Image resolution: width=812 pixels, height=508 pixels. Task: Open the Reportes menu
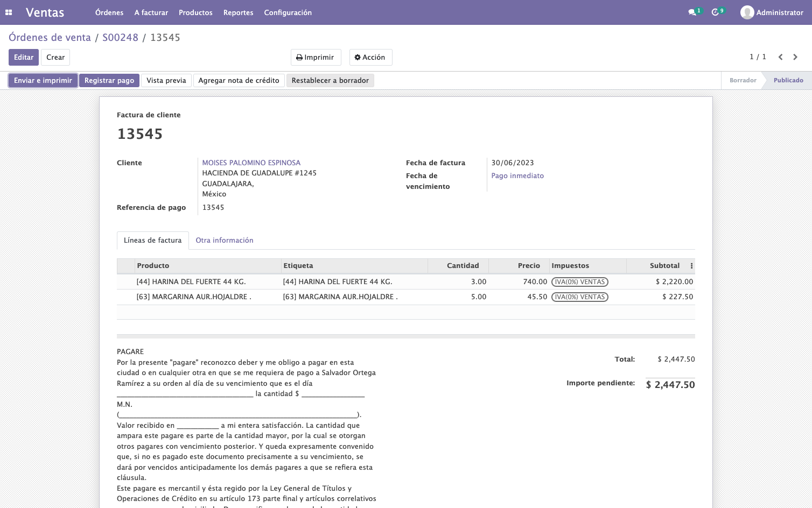tap(238, 12)
